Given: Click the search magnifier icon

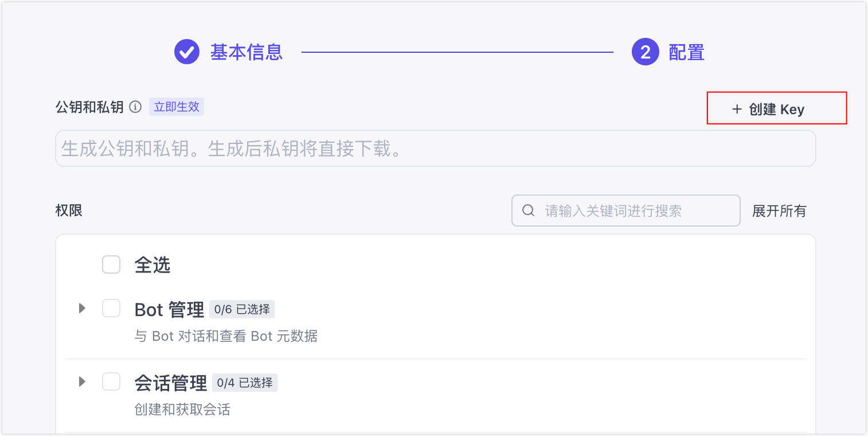Looking at the screenshot, I should click(x=529, y=211).
